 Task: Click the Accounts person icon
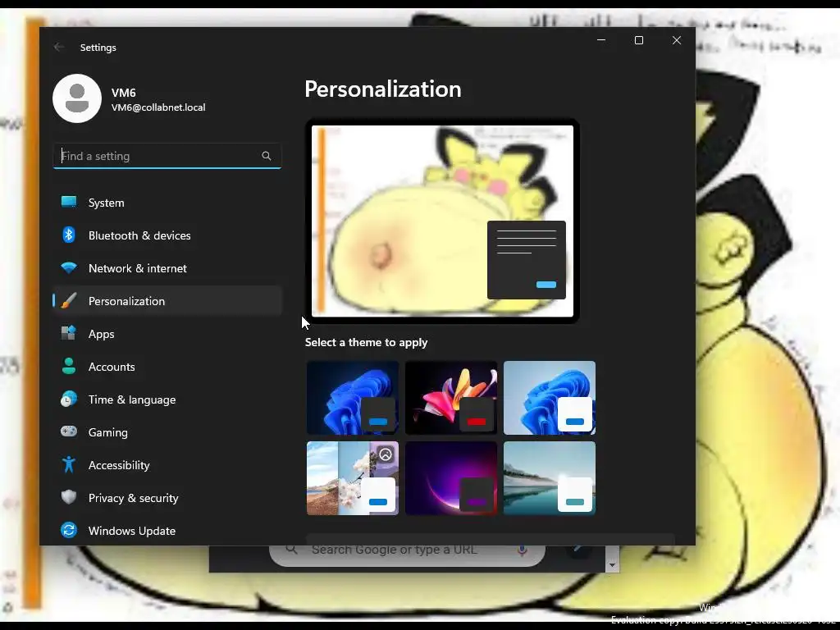(69, 366)
